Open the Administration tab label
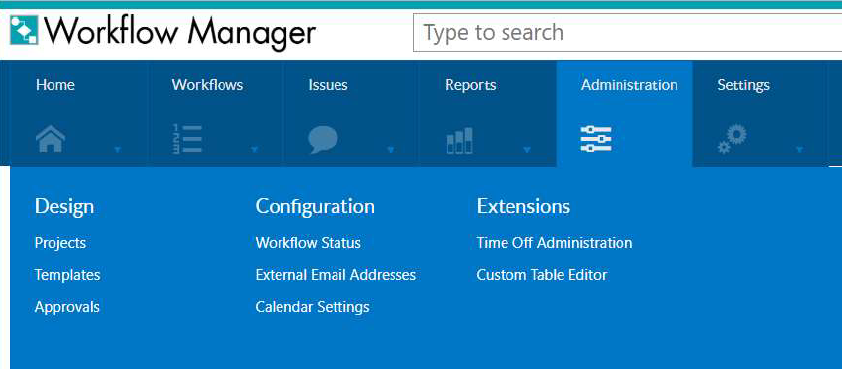Screen dimensions: 842x369 click(x=629, y=85)
